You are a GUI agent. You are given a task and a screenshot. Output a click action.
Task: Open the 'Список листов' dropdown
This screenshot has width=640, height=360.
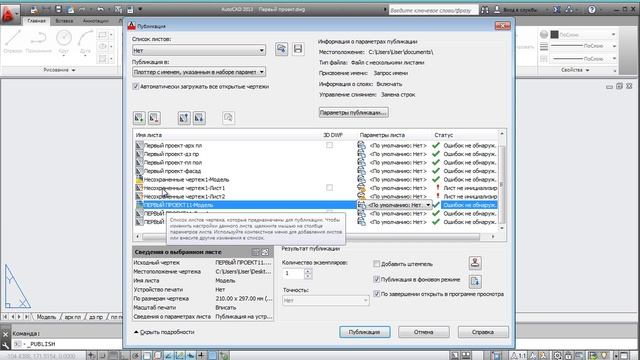point(199,50)
